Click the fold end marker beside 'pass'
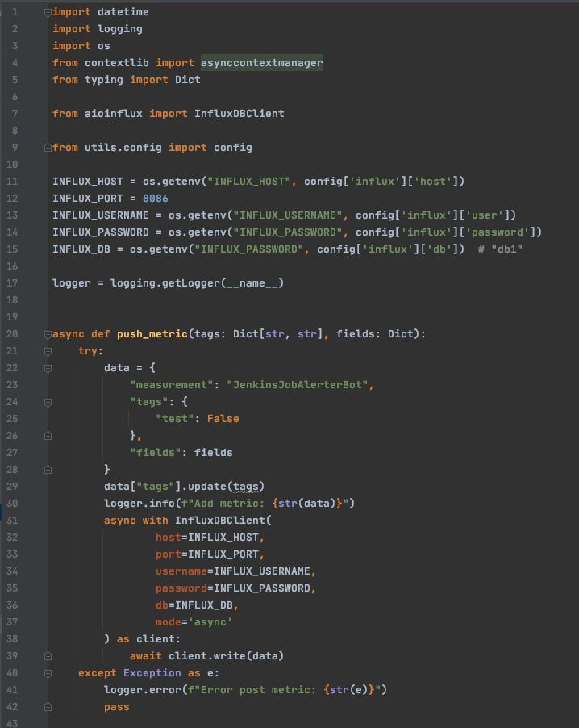This screenshot has height=728, width=579. [x=48, y=707]
